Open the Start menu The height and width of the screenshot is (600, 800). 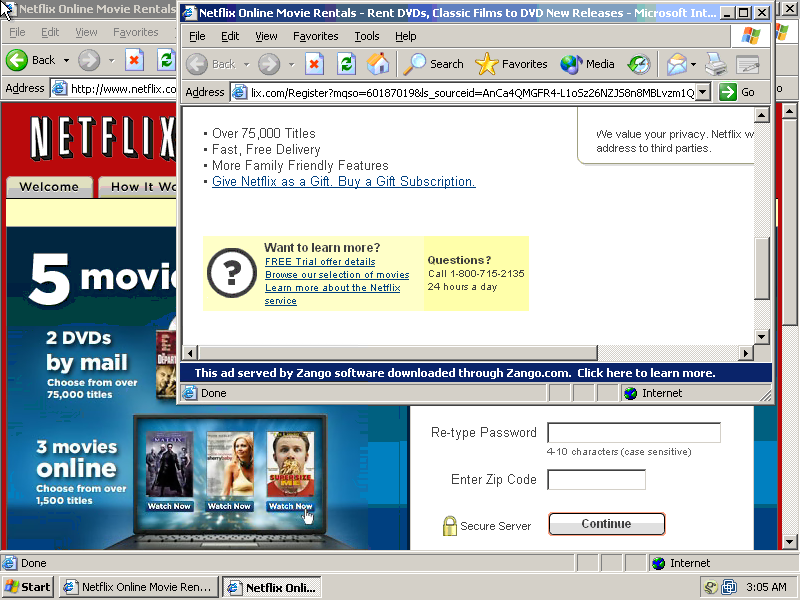[x=28, y=587]
